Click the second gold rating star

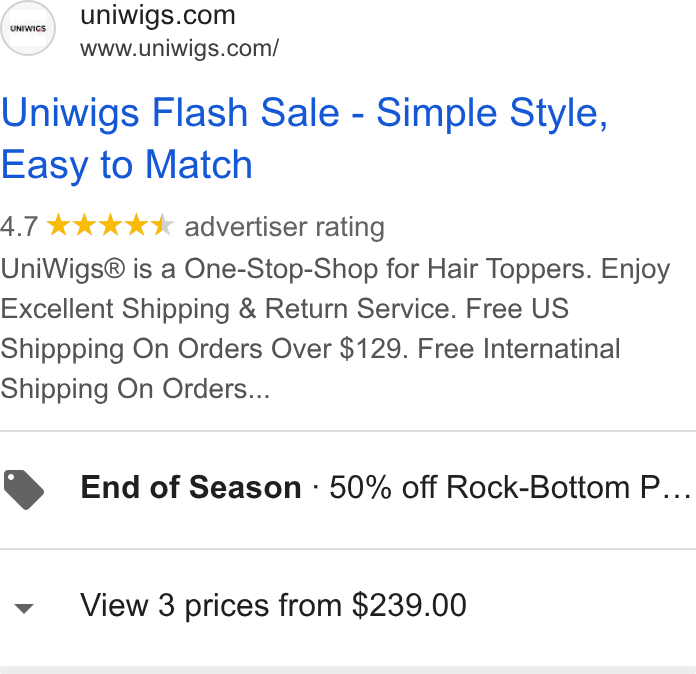coord(84,225)
